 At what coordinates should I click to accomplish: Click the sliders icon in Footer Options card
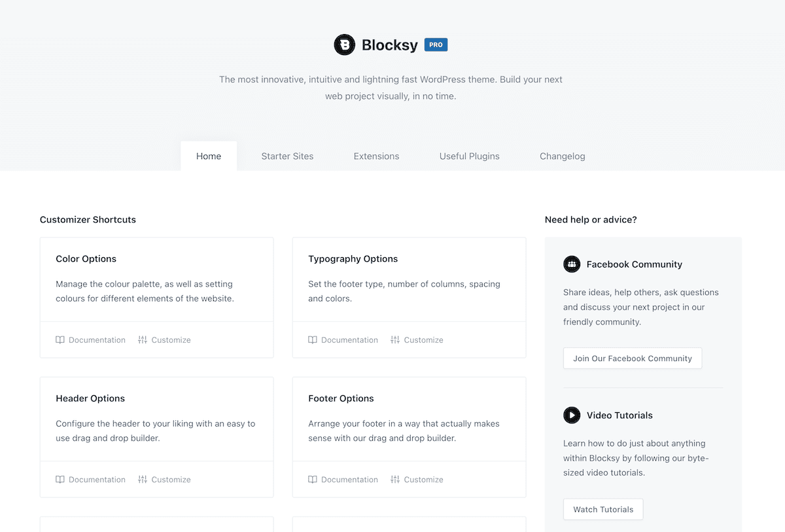pos(395,479)
